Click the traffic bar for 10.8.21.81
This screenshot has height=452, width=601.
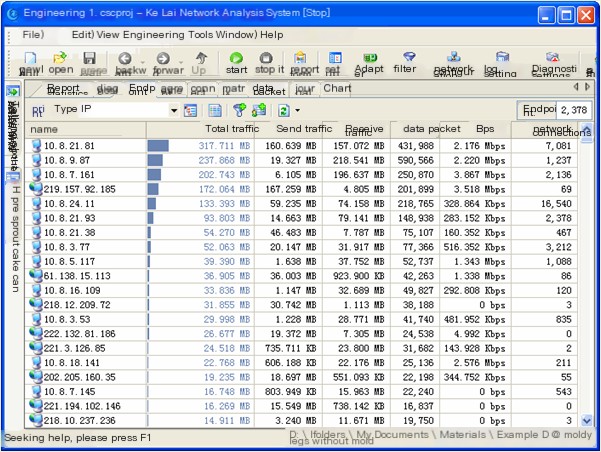click(x=158, y=146)
